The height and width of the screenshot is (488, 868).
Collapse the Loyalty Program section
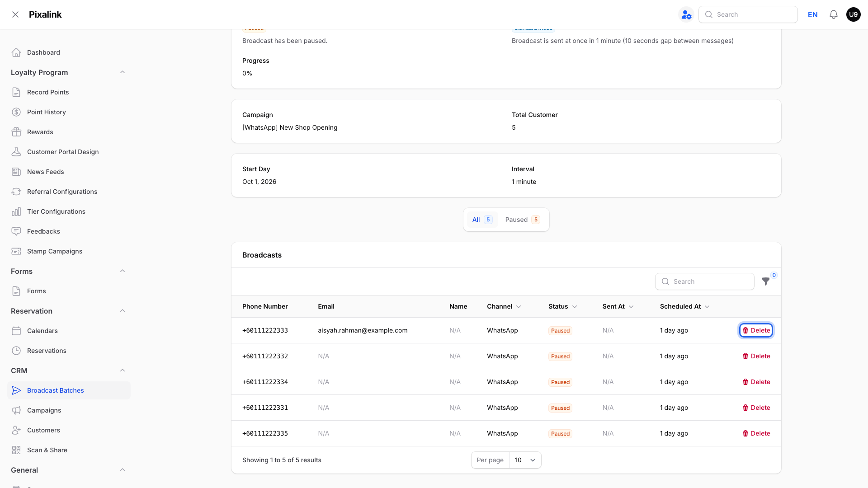[x=123, y=72]
